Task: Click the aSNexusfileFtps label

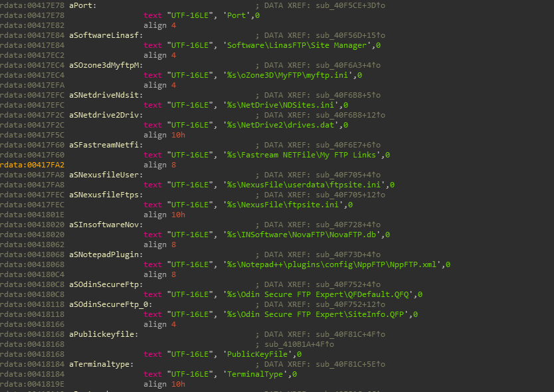Action: [106, 195]
